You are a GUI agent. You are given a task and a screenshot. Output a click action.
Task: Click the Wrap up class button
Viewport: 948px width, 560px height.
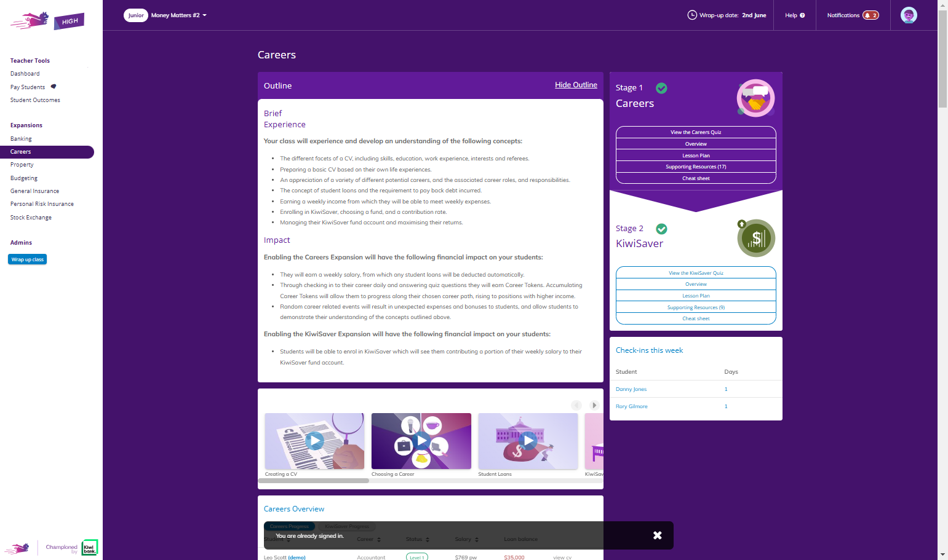28,259
